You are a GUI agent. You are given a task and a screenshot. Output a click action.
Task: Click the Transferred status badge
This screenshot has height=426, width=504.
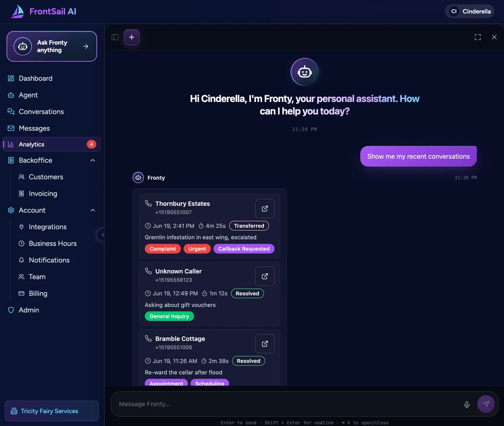tap(249, 226)
